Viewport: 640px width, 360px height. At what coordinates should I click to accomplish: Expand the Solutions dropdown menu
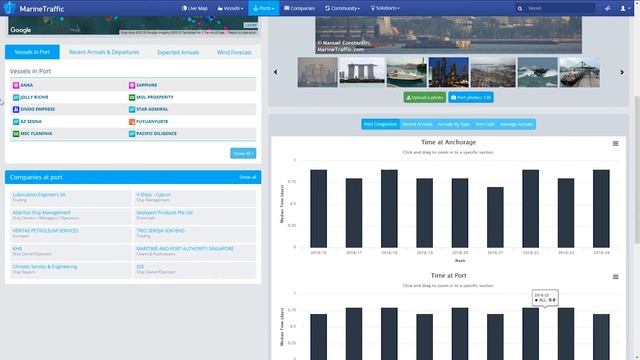[x=385, y=8]
